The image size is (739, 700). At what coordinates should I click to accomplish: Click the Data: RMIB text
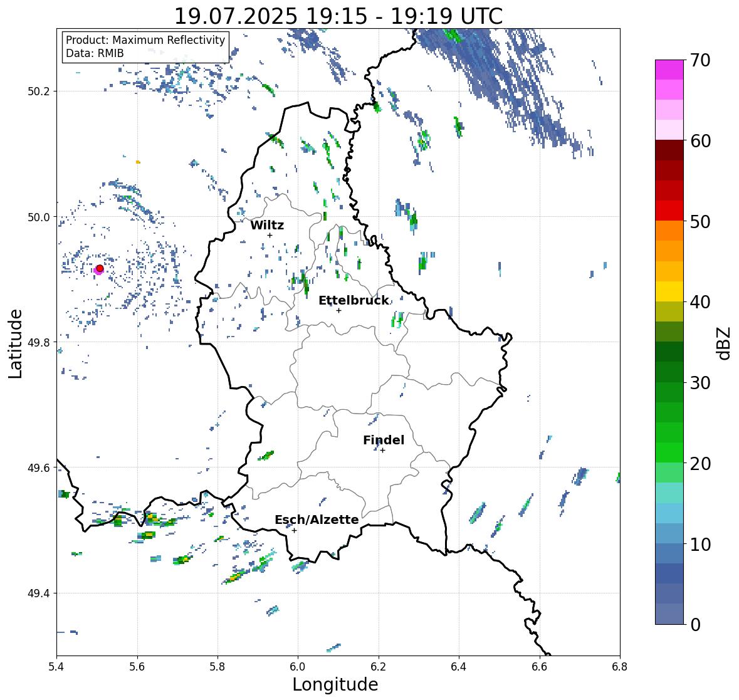(x=95, y=53)
